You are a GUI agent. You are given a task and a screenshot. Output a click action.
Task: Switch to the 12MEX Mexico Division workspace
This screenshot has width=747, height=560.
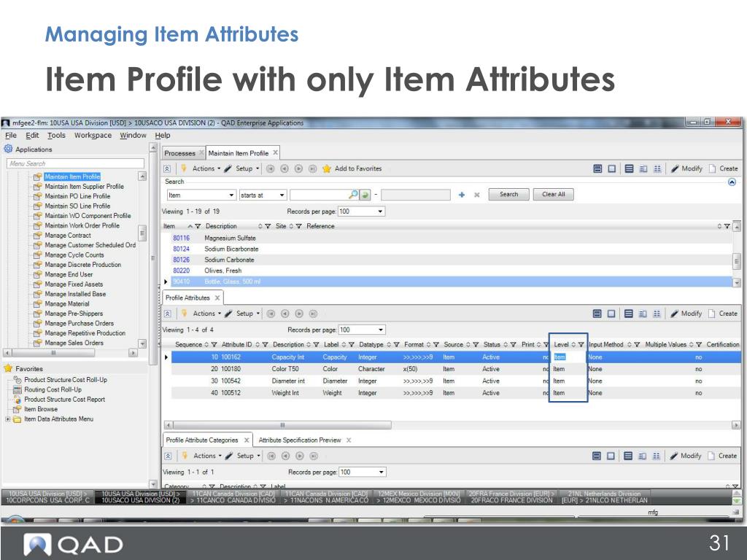419,497
